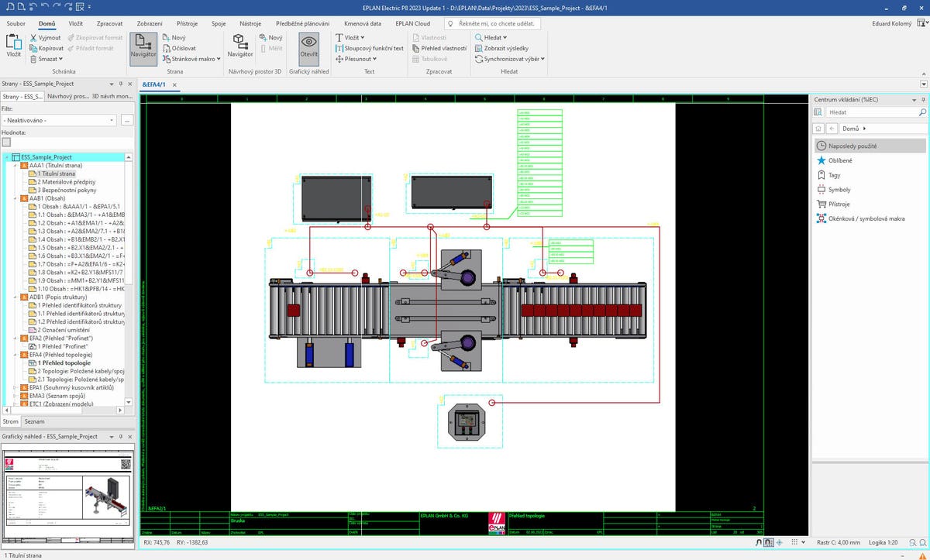Expand the EPA1 tree node
The width and height of the screenshot is (930, 560).
tap(15, 387)
